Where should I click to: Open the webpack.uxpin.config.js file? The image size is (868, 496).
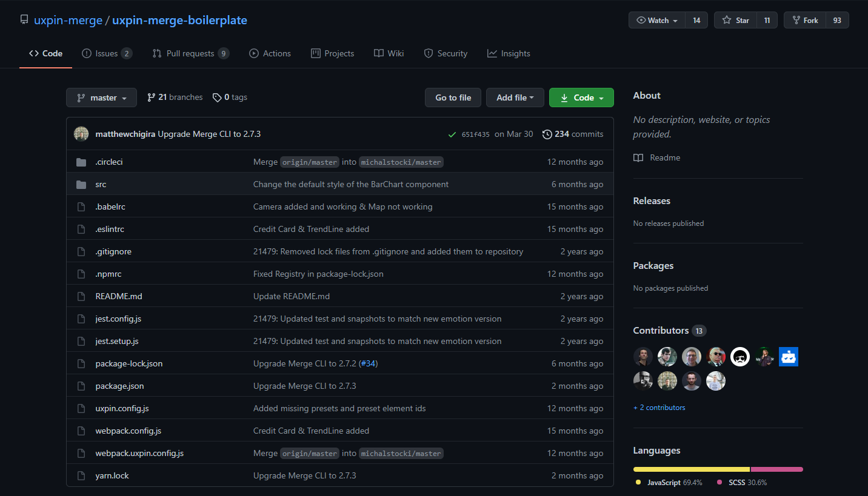tap(139, 453)
